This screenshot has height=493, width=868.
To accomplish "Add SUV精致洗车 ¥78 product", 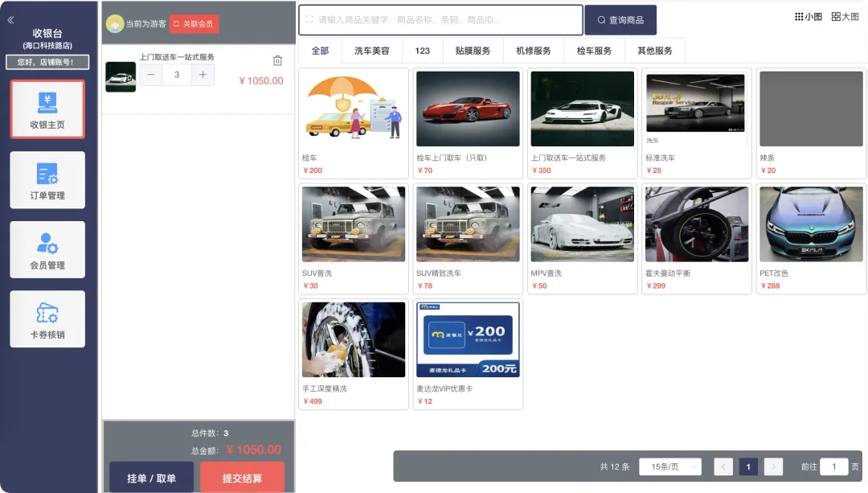I will [x=468, y=239].
